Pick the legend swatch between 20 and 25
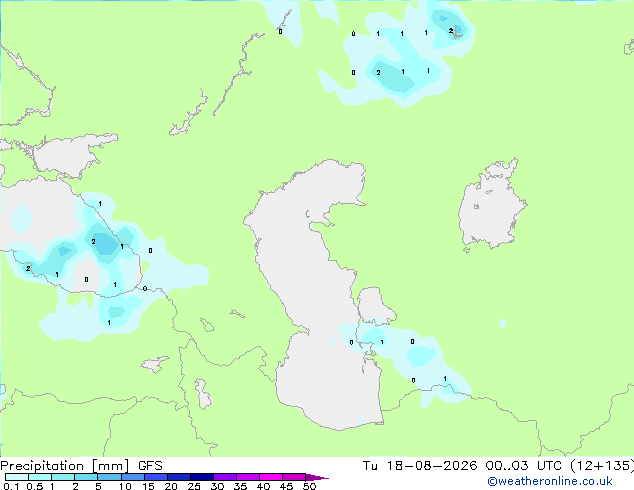This screenshot has height=490, width=634. click(x=178, y=477)
